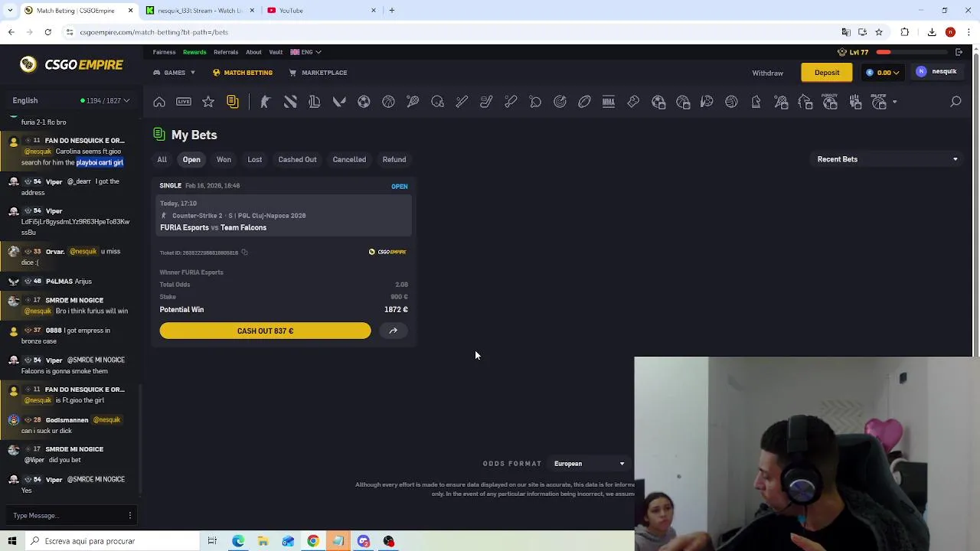This screenshot has width=980, height=551.
Task: Click the logout icon beside level bar
Action: coord(959,52)
